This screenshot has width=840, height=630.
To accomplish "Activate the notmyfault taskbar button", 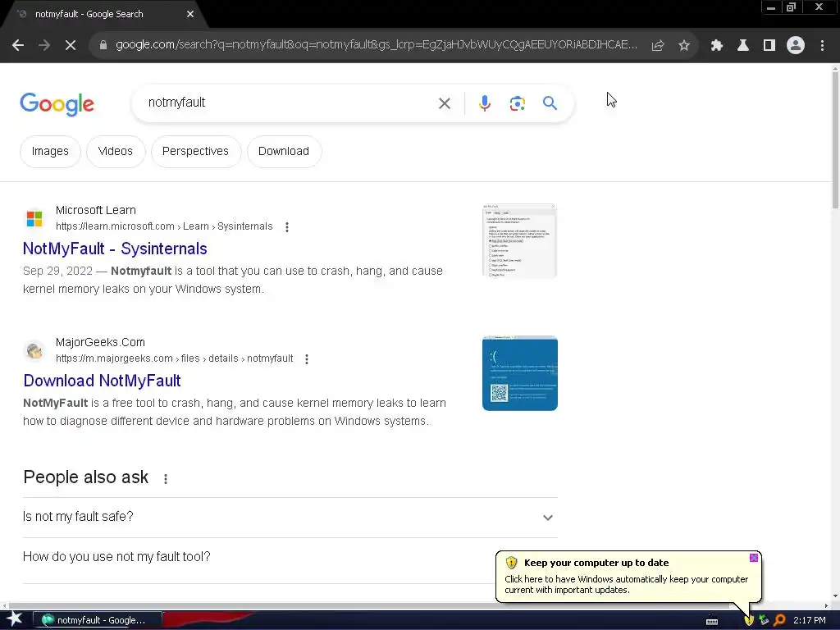I will (97, 620).
